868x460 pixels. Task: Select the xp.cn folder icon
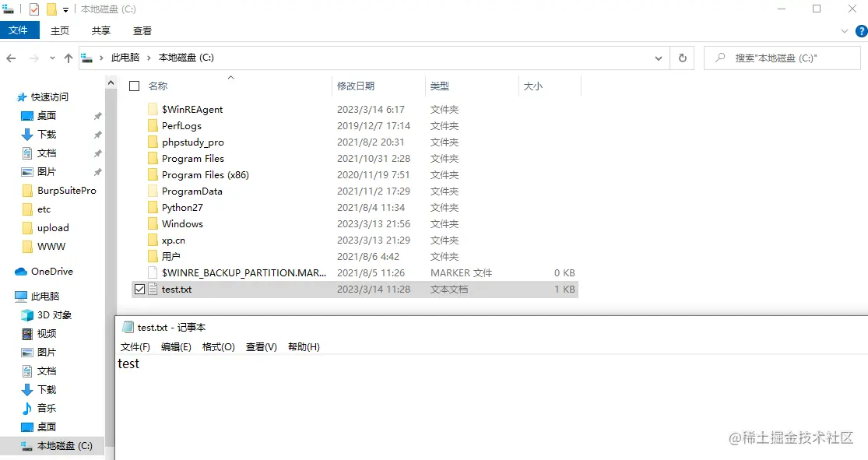coord(153,240)
